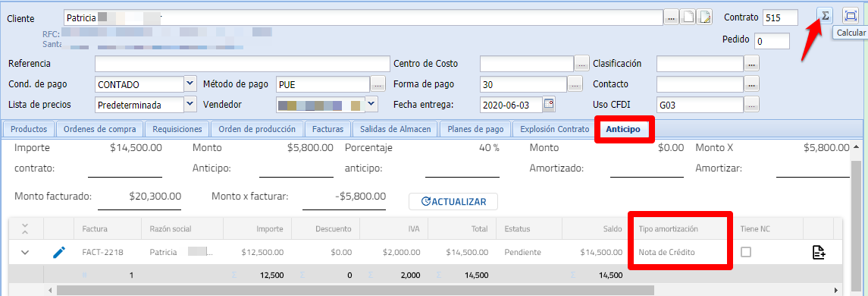Open the Orden de producción tab
The height and width of the screenshot is (296, 868).
(257, 129)
